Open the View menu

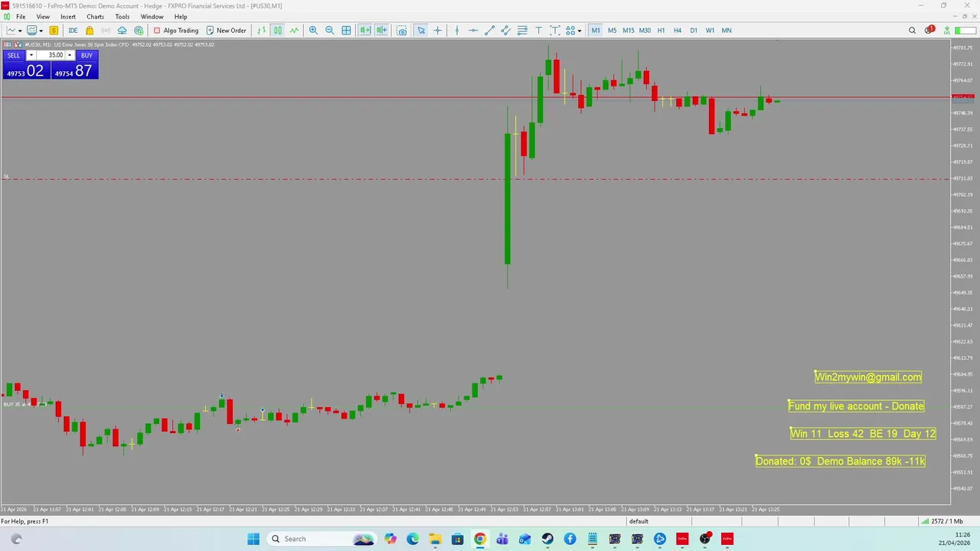click(x=43, y=17)
